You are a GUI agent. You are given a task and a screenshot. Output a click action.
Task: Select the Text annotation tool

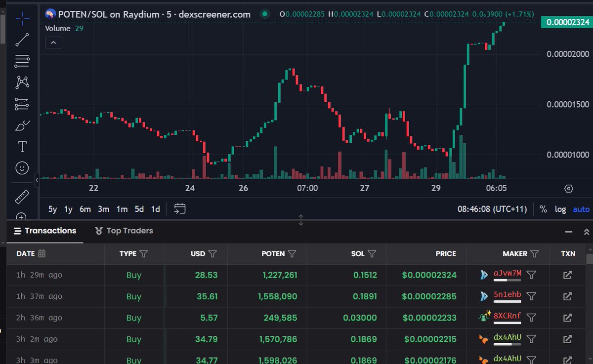(x=22, y=147)
